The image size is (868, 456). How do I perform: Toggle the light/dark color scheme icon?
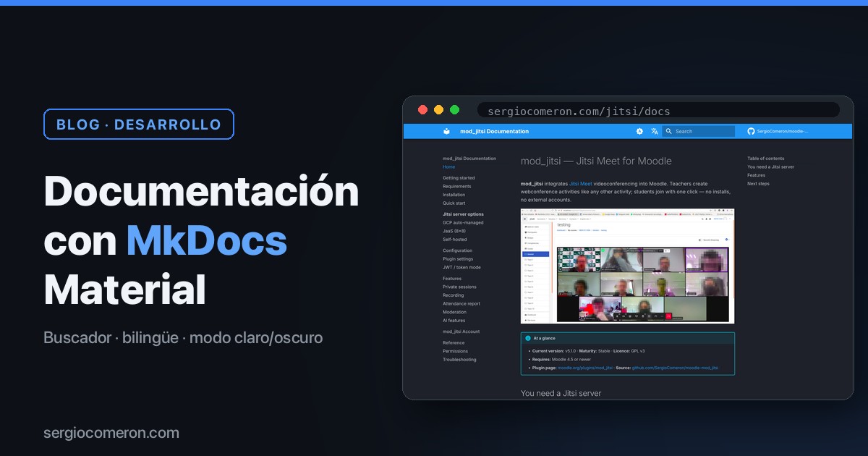tap(639, 131)
